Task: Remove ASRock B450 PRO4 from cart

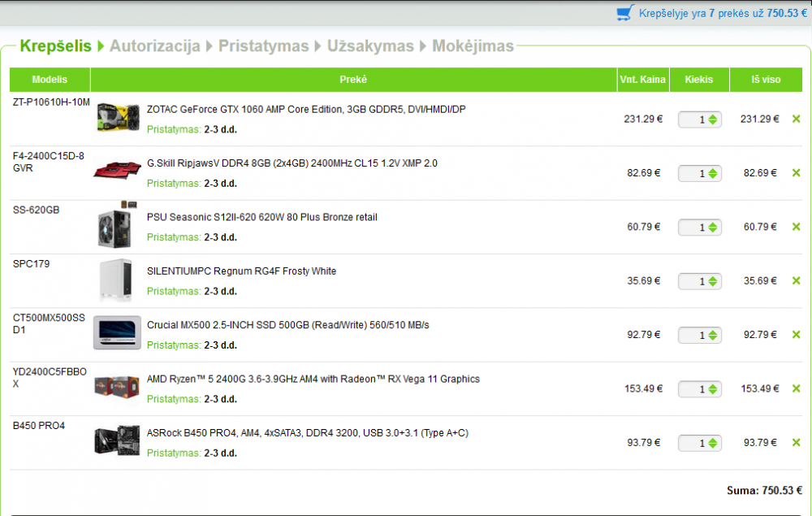Action: coord(796,442)
